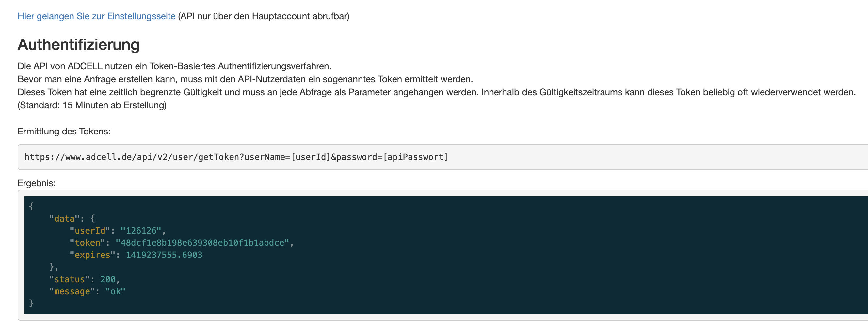Image resolution: width=868 pixels, height=327 pixels.
Task: Click the getToken URL code block
Action: 443,157
